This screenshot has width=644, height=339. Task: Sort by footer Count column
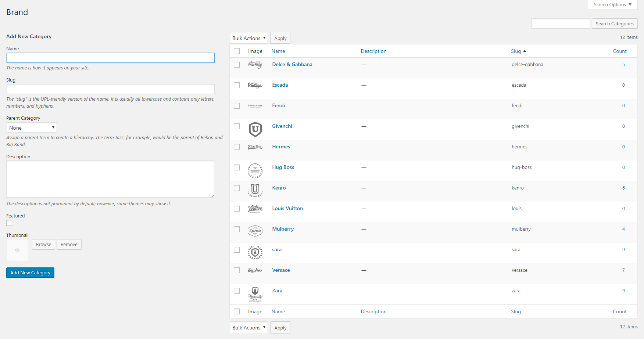click(620, 311)
